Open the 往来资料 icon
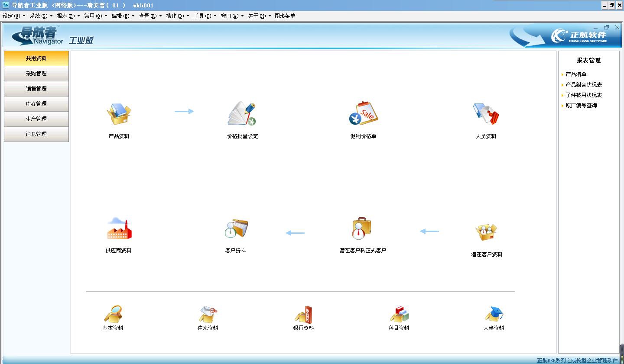The image size is (624, 364). coord(208,314)
